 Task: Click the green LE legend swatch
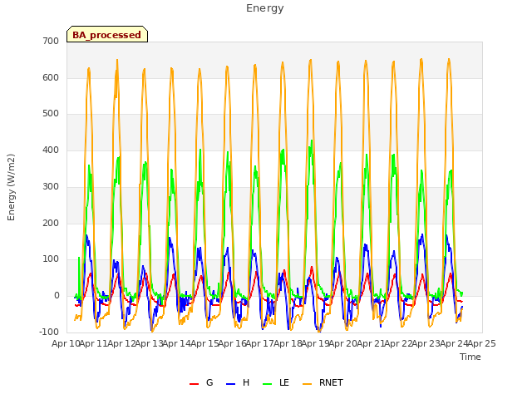(x=268, y=384)
